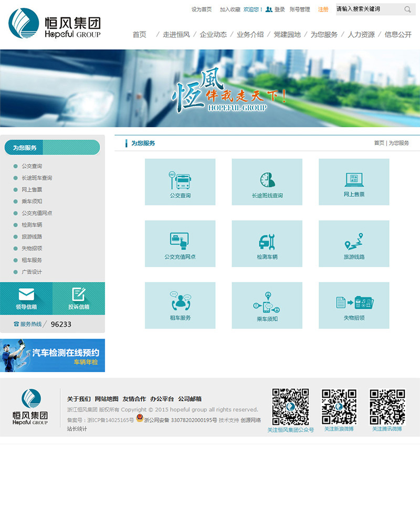420x525 pixels.
Task: Click the 登录 login link
Action: pos(279,9)
